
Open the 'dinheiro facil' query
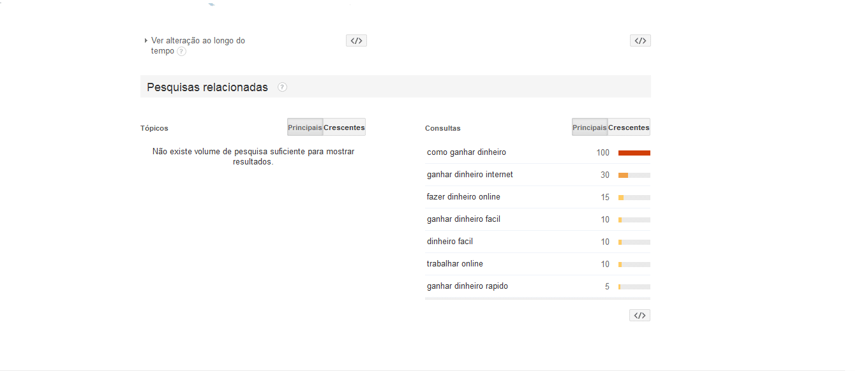pyautogui.click(x=450, y=242)
